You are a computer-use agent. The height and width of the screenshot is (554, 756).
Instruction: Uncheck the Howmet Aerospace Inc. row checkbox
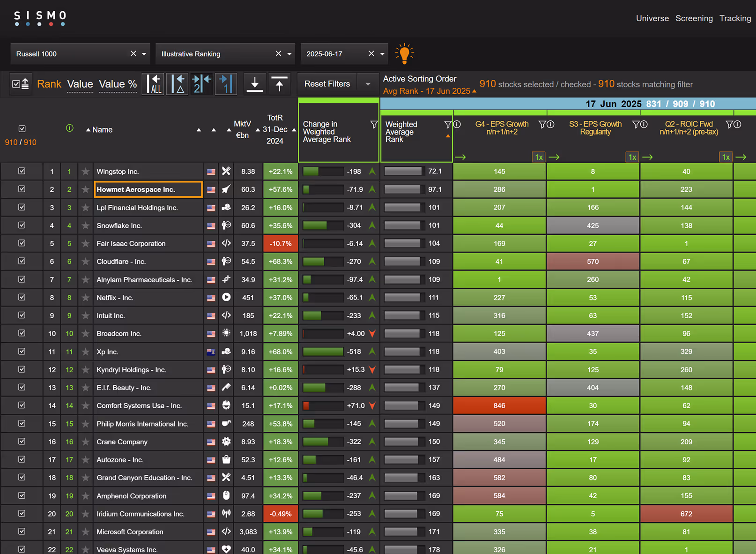(22, 189)
